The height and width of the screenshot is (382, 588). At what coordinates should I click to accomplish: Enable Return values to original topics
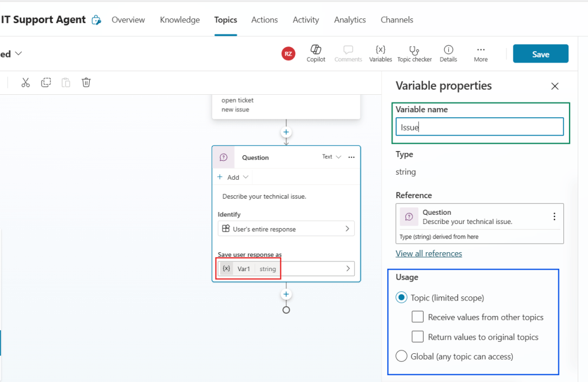[417, 337]
